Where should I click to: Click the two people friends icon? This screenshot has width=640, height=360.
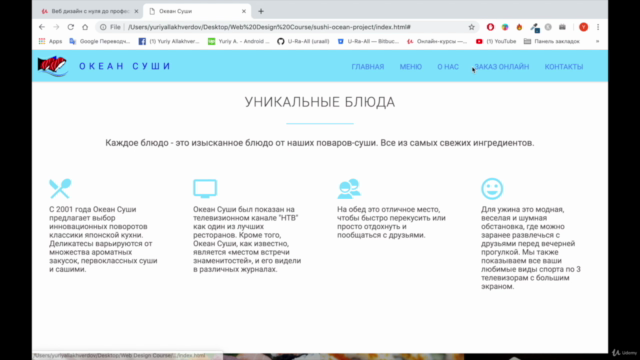click(x=349, y=189)
